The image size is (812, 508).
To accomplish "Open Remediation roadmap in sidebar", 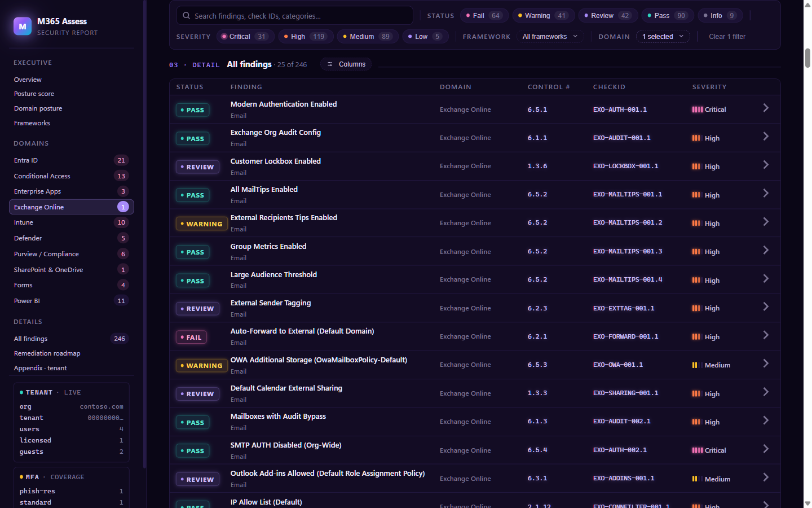I will coord(72,353).
